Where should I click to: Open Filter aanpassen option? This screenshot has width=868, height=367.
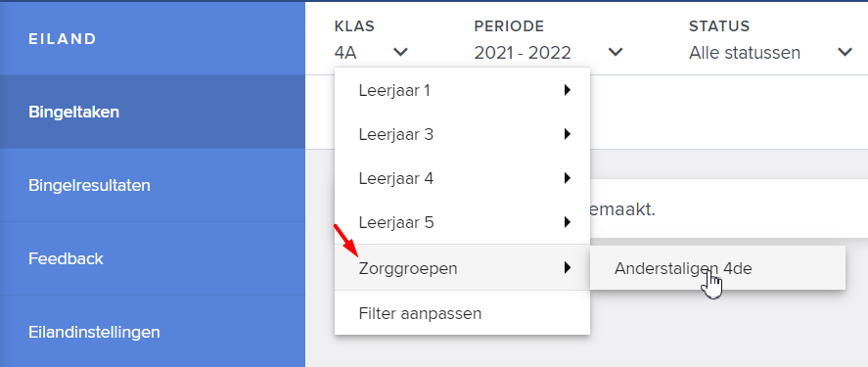(462, 313)
